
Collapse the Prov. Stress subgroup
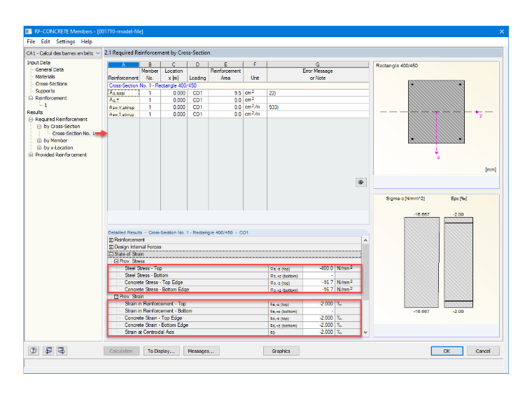tap(116, 261)
